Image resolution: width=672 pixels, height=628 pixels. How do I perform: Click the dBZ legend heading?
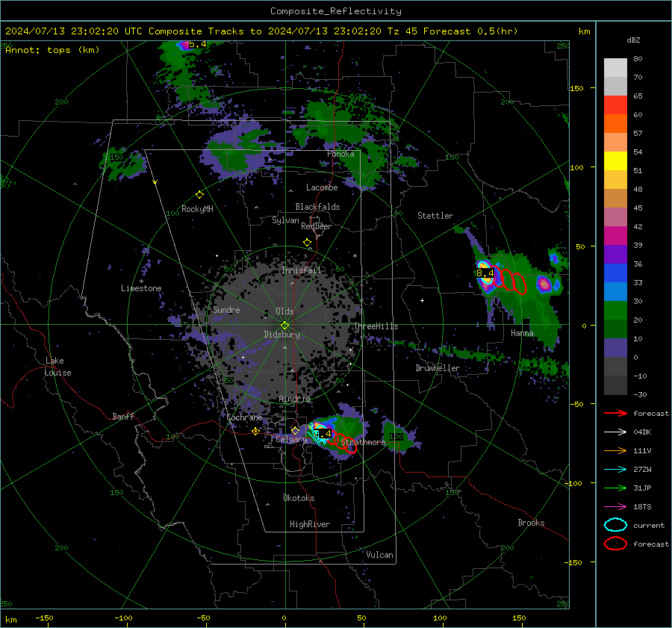[x=633, y=40]
